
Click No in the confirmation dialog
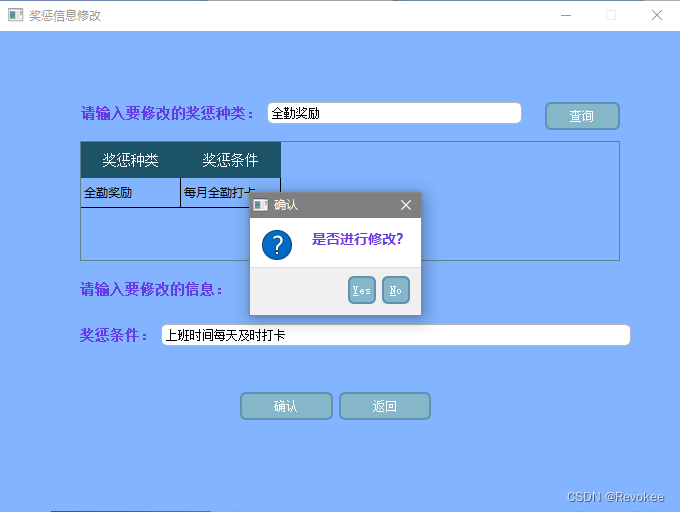coord(396,290)
